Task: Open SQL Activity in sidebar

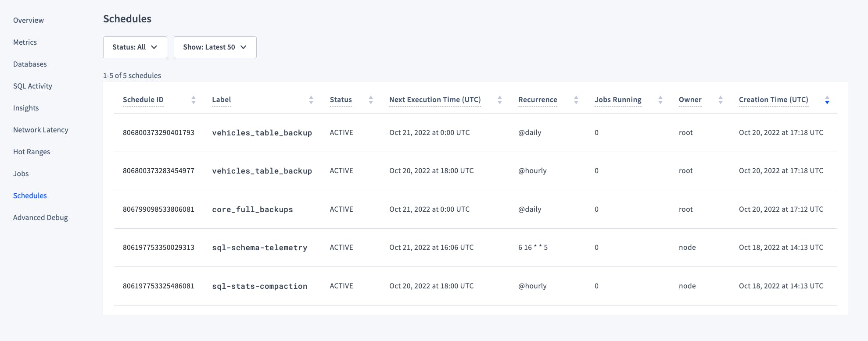Action: click(x=32, y=86)
